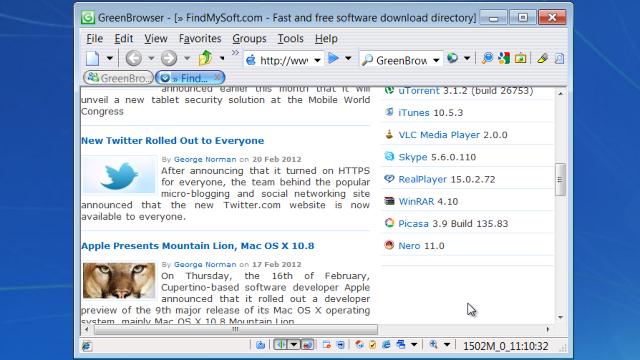The height and width of the screenshot is (360, 640).
Task: Click the Picasa icon in software list
Action: [x=389, y=223]
